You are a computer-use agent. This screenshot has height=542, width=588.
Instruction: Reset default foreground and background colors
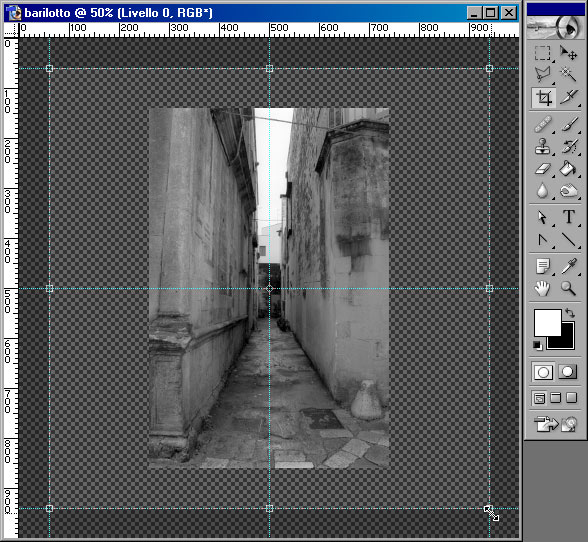point(537,345)
